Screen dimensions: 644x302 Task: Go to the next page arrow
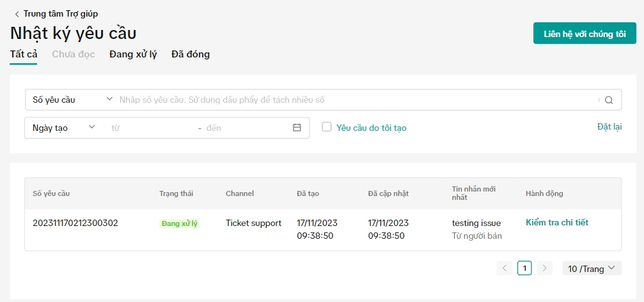coord(544,268)
